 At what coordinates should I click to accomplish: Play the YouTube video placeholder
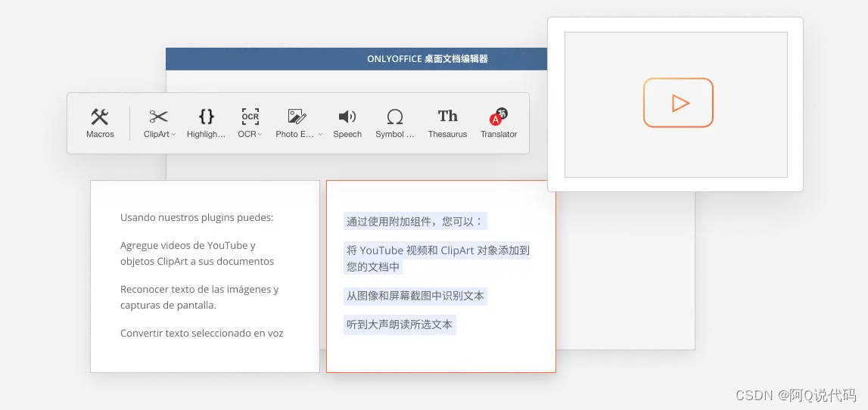pos(678,103)
